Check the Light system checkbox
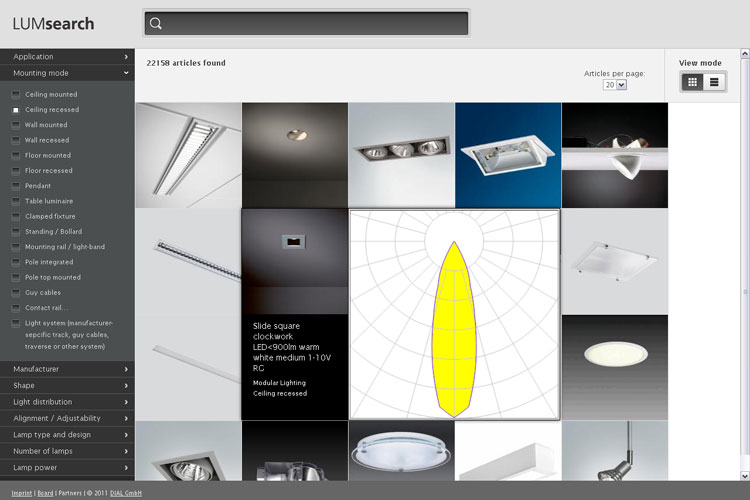Screen dimensions: 750x500 16,323
